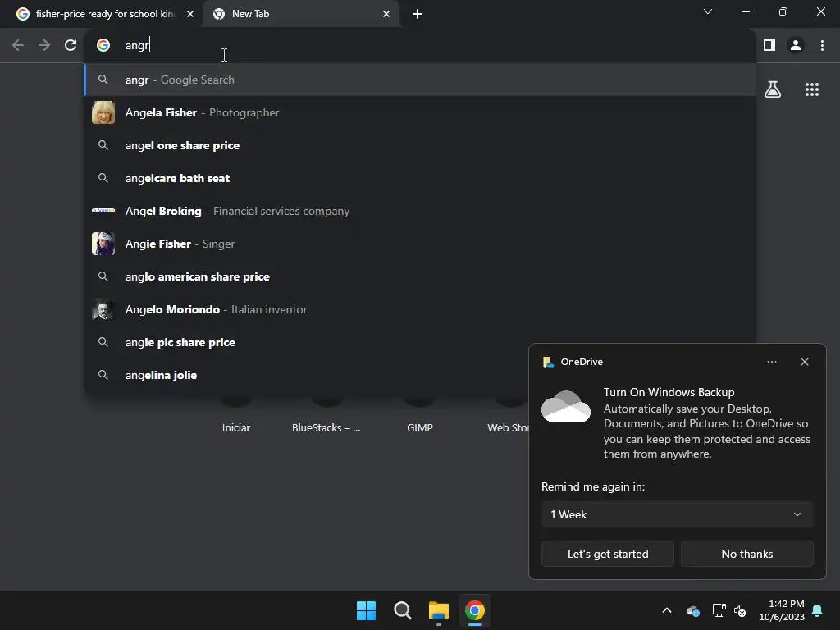The width and height of the screenshot is (840, 630).
Task: Reload the current page
Action: pyautogui.click(x=71, y=46)
